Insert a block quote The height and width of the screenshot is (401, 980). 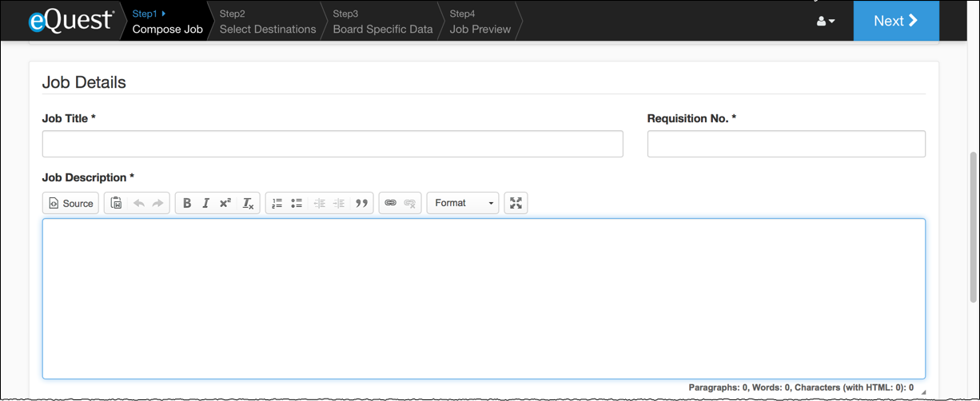[x=361, y=204]
